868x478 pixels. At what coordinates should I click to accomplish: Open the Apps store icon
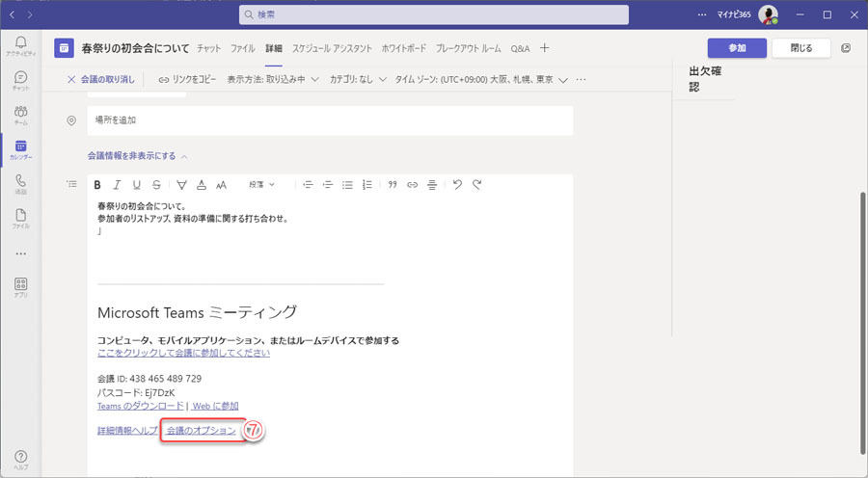[x=20, y=287]
